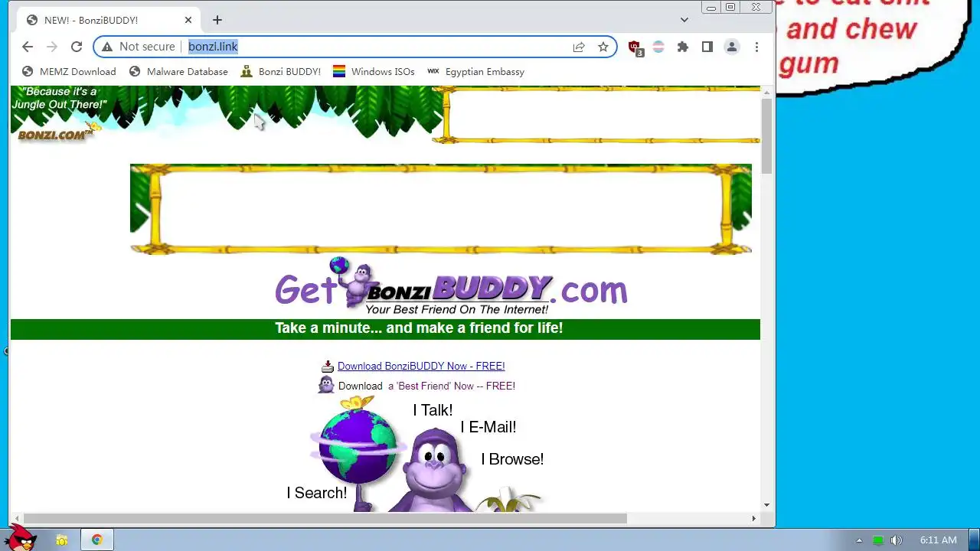This screenshot has width=980, height=551.
Task: Show hidden tray icons arrow
Action: pos(858,540)
